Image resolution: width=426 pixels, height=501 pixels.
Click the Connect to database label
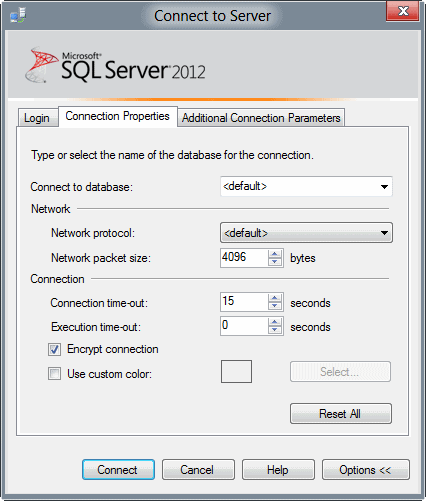point(82,187)
